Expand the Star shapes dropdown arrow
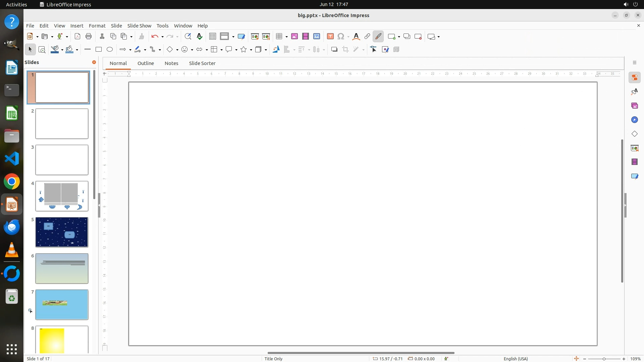The image size is (644, 362). click(251, 50)
